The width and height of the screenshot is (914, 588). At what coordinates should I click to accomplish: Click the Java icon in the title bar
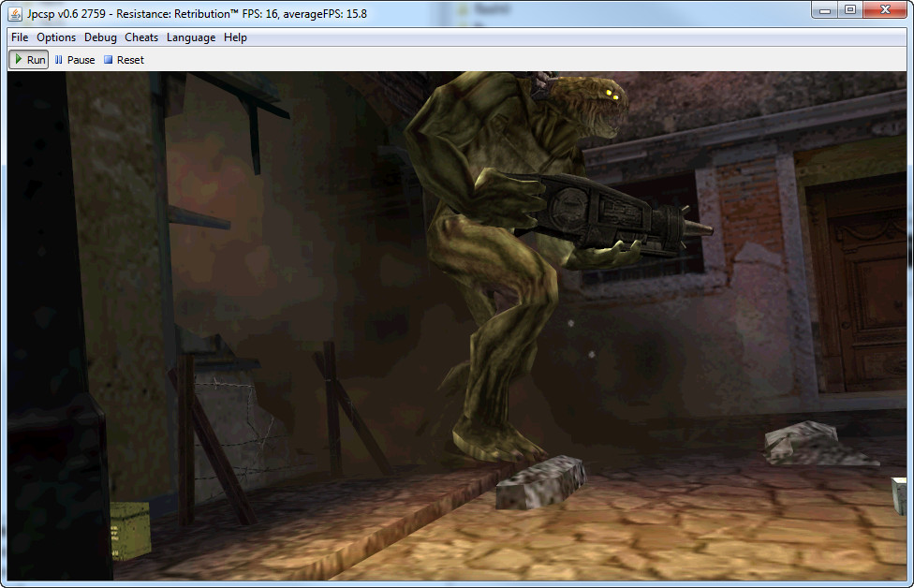pos(16,11)
